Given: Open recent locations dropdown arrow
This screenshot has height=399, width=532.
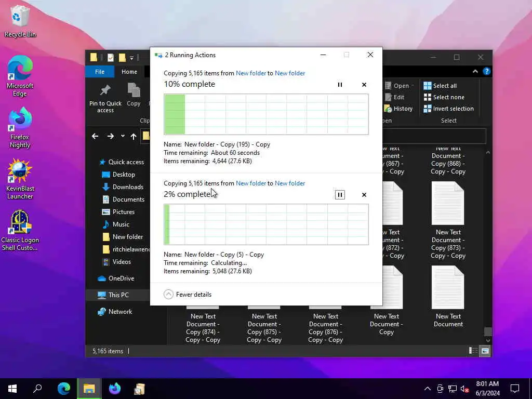Looking at the screenshot, I should 123,137.
